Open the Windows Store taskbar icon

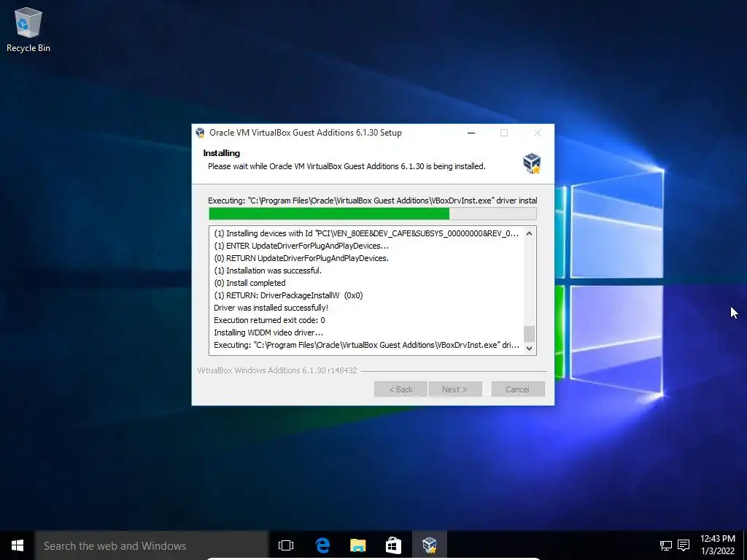coord(393,545)
